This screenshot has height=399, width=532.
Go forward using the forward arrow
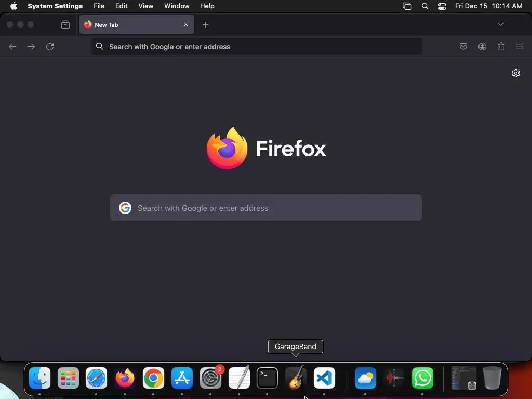[31, 46]
